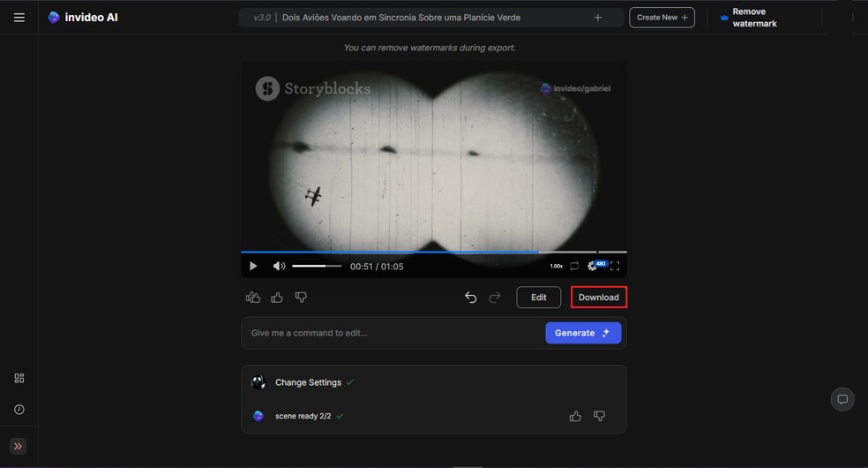Seek on the video progress bar
Viewport: 868px width, 468px height.
[433, 252]
